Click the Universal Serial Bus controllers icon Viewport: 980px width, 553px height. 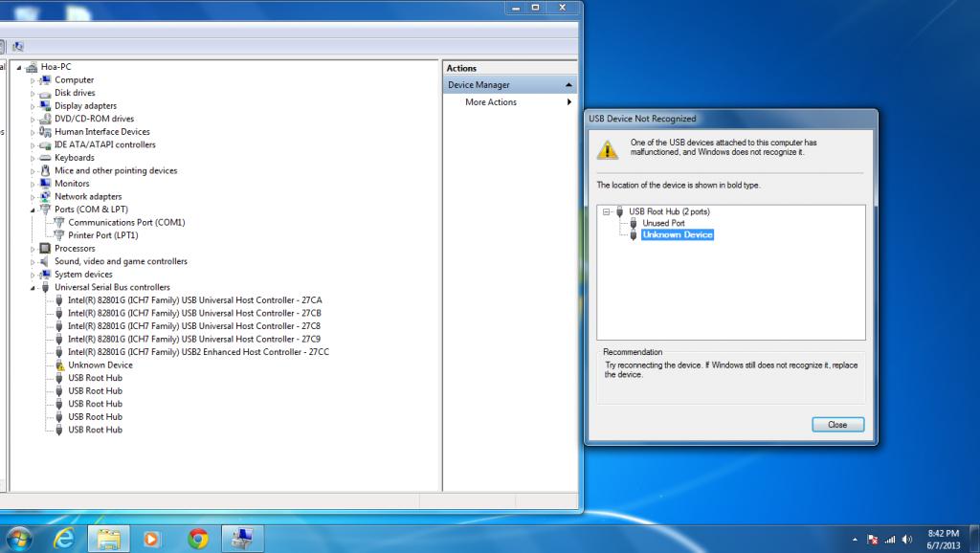(x=45, y=287)
